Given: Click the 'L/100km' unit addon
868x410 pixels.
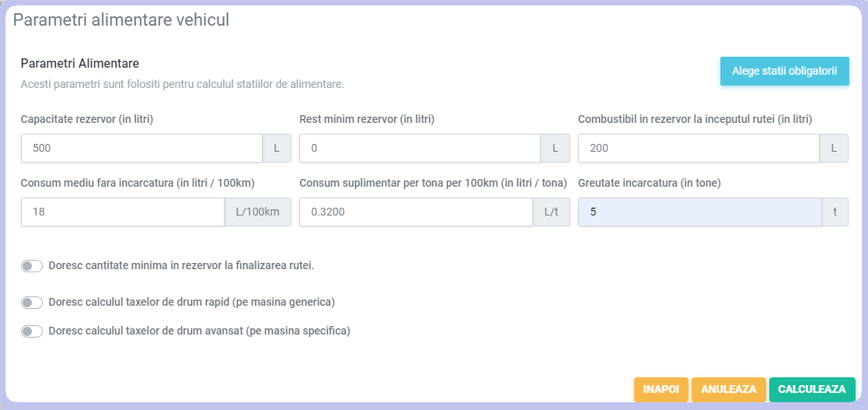Looking at the screenshot, I should click(257, 212).
